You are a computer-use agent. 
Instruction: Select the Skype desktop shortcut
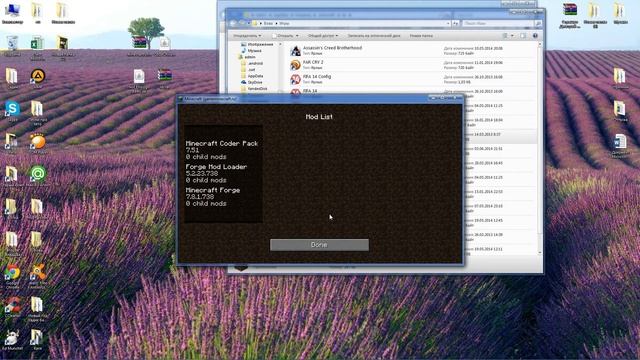tap(12, 111)
